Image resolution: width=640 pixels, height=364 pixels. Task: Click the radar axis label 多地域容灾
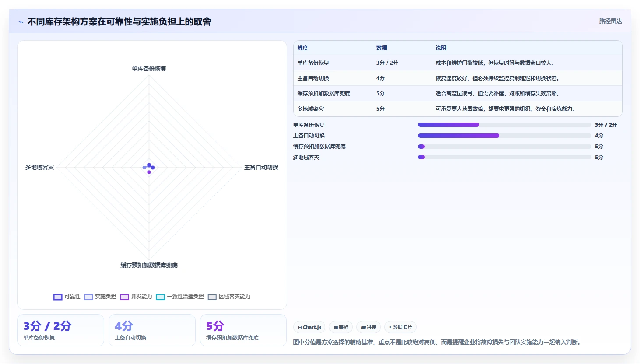coord(39,167)
